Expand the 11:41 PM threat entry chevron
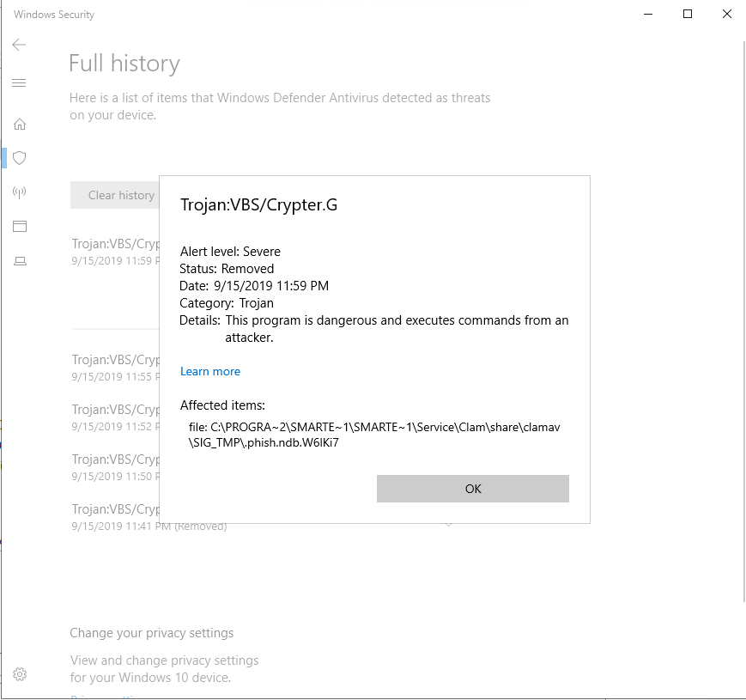The image size is (746, 700). click(447, 523)
